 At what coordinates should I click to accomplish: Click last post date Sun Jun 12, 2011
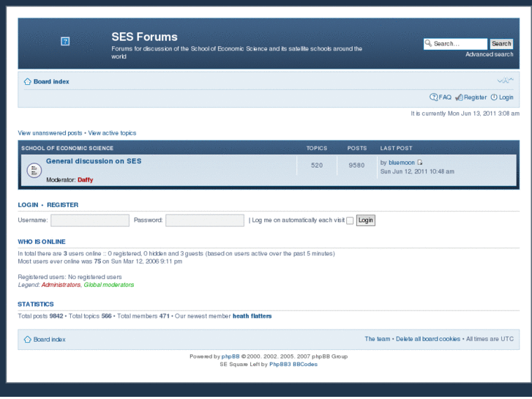417,171
